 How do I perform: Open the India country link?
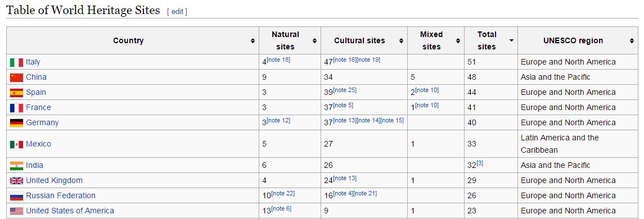[x=34, y=165]
